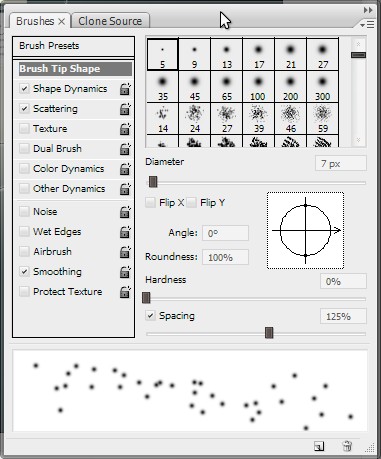Click the Diameter value field
This screenshot has height=459, width=381.
340,164
